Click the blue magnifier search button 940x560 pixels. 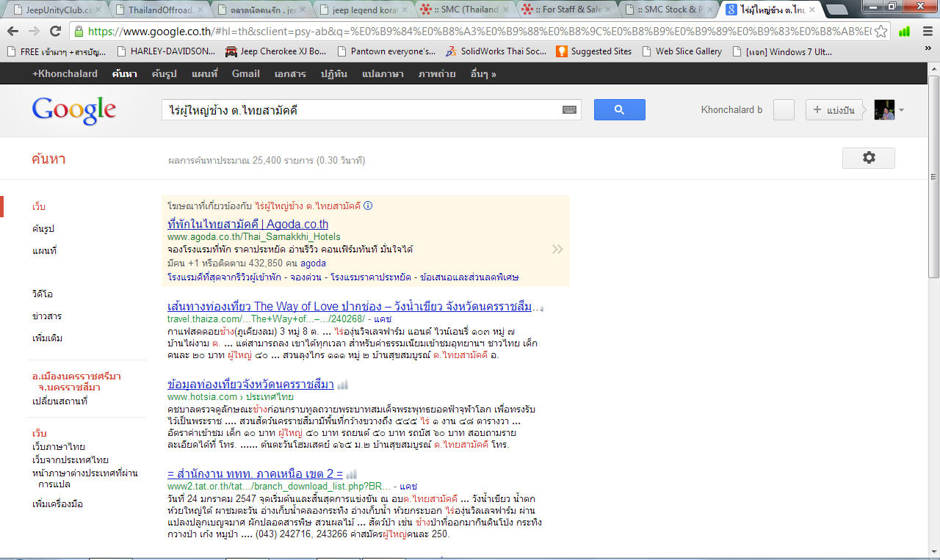[619, 110]
